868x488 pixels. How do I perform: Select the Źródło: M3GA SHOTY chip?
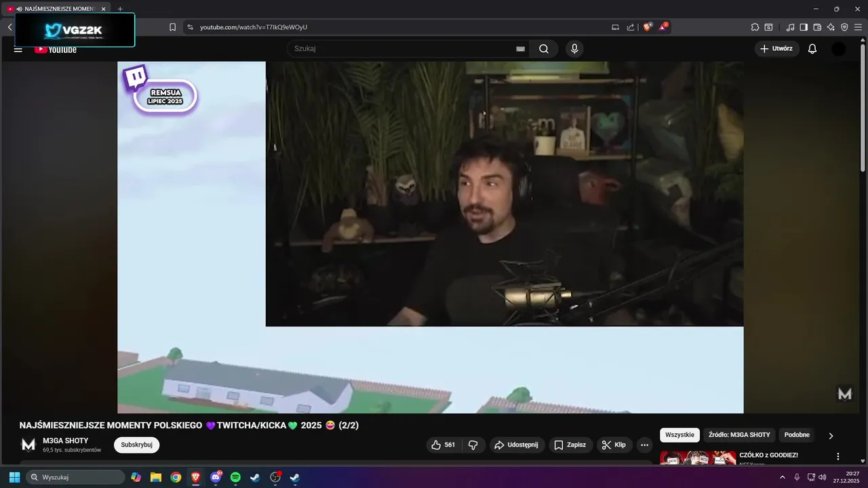point(739,435)
